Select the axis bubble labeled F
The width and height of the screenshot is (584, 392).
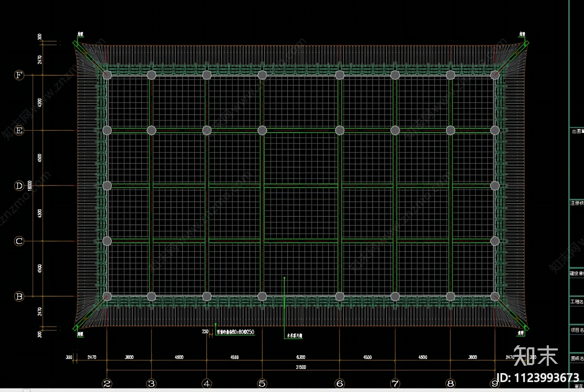[x=19, y=75]
